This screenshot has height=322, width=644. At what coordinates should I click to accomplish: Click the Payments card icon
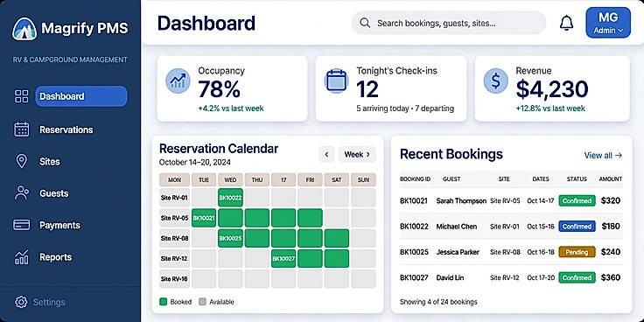21,225
